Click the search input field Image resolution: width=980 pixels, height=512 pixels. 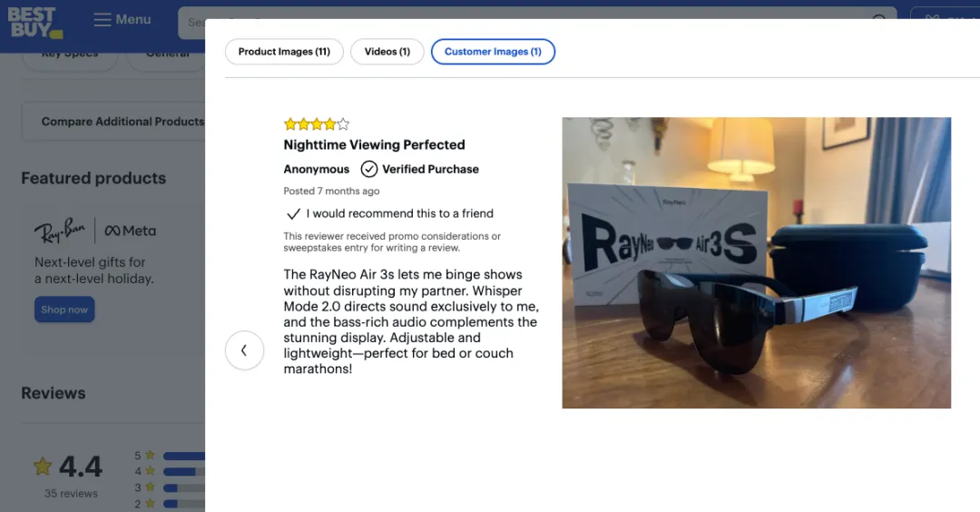(192, 23)
